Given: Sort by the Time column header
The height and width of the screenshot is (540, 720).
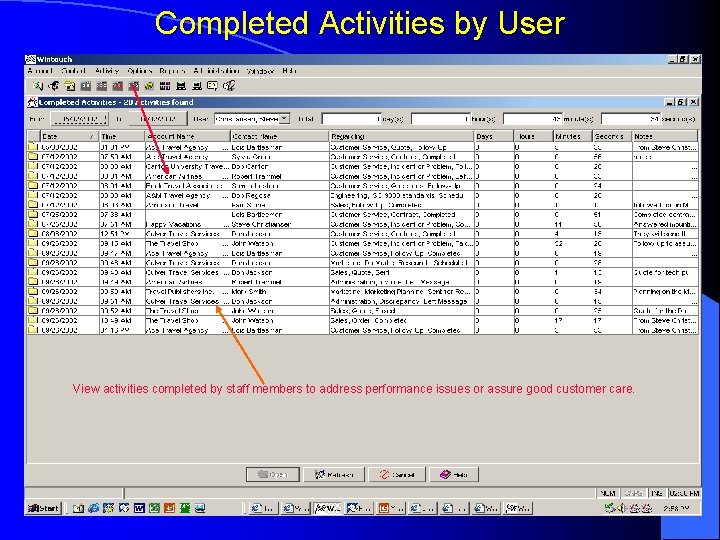Looking at the screenshot, I should (122, 136).
